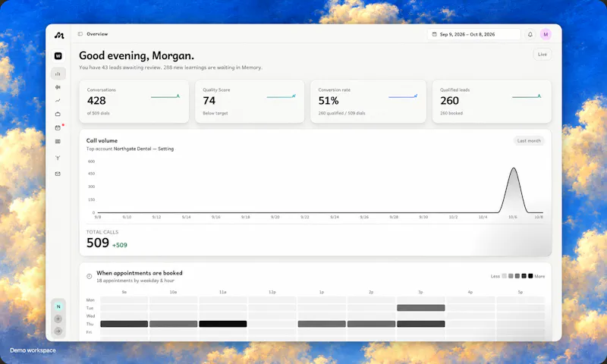
Task: Click the 509 total calls value
Action: click(x=98, y=243)
